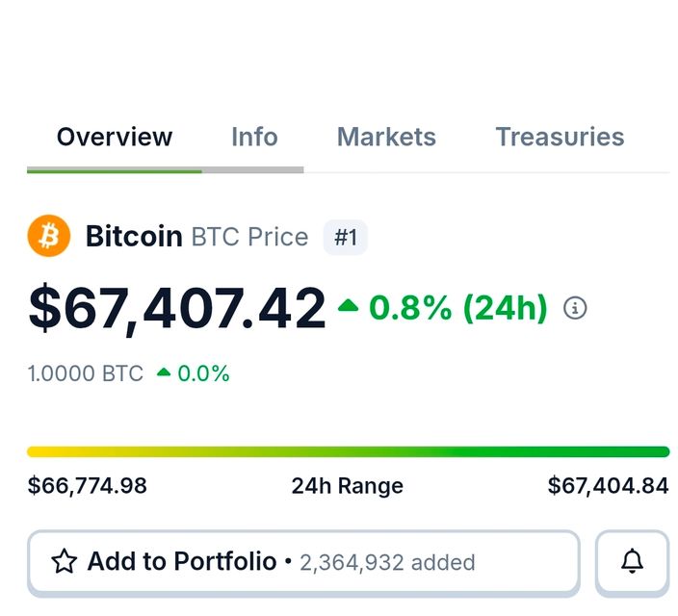Image resolution: width=678 pixels, height=616 pixels.
Task: Select the 24h low value $66,774.98
Action: [x=88, y=486]
